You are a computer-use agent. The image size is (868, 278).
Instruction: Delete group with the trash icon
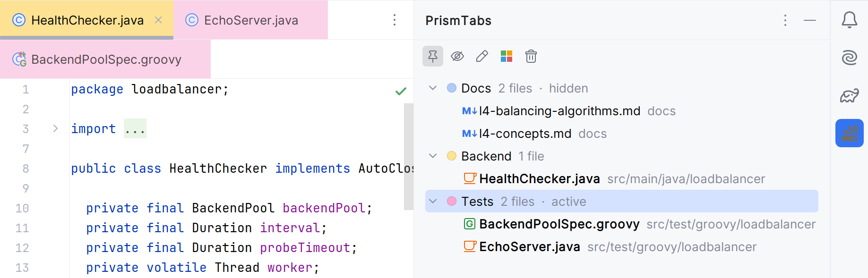531,56
